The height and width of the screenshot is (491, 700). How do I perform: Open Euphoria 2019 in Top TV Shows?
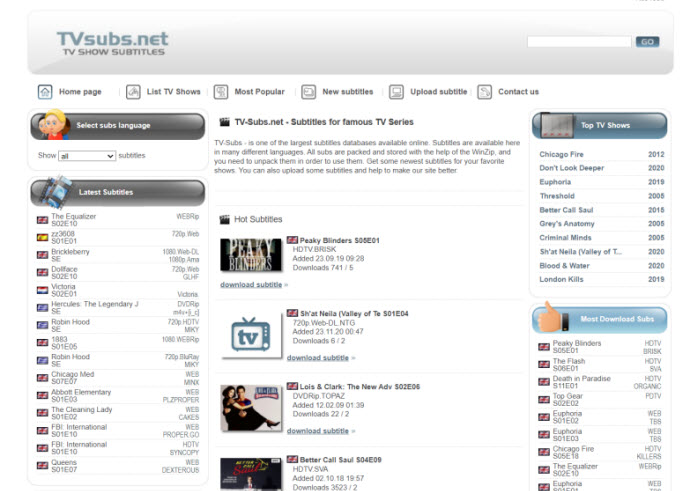click(555, 182)
